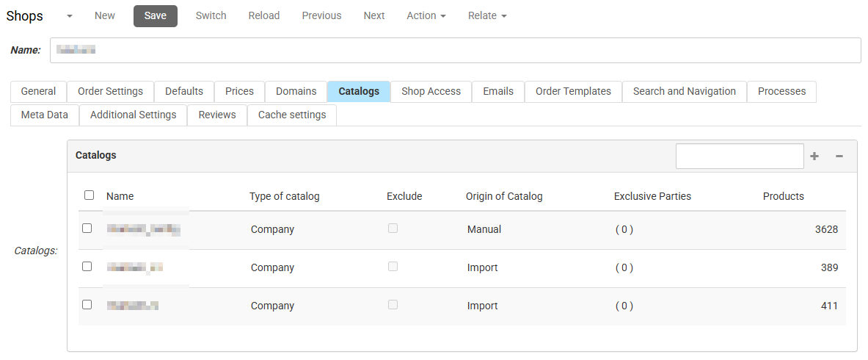Open the Cache settings tab
868x360 pixels.
tap(292, 115)
